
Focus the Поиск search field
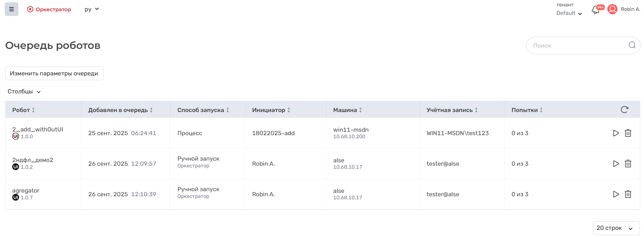(577, 45)
